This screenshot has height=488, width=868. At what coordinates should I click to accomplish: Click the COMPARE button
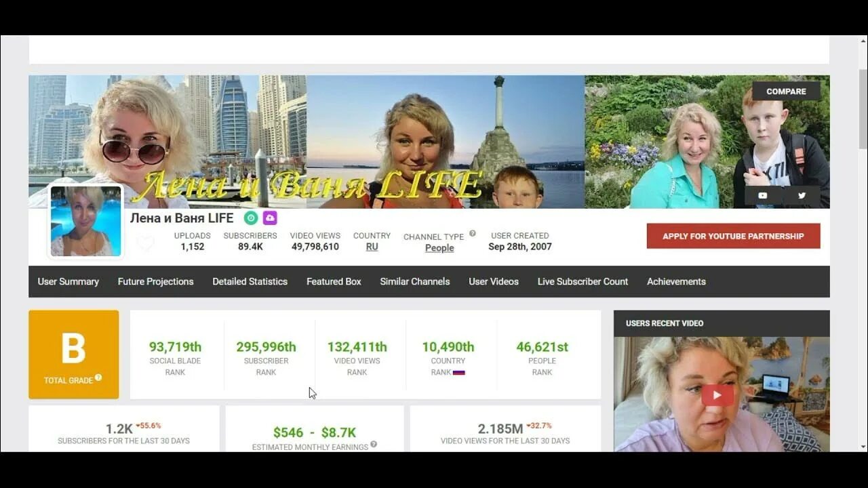pyautogui.click(x=786, y=91)
